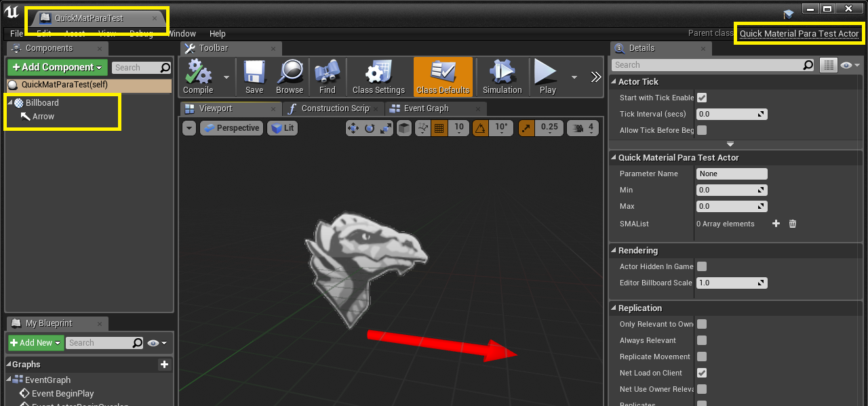Open Details view options eye dropdown
The width and height of the screenshot is (868, 406).
pyautogui.click(x=850, y=65)
